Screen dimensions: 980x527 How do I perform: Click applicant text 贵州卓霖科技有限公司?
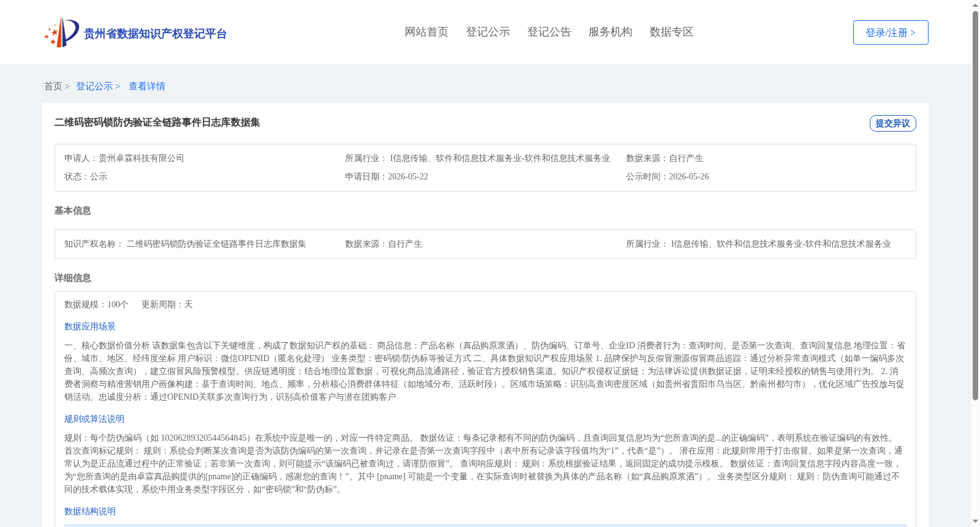click(x=141, y=159)
